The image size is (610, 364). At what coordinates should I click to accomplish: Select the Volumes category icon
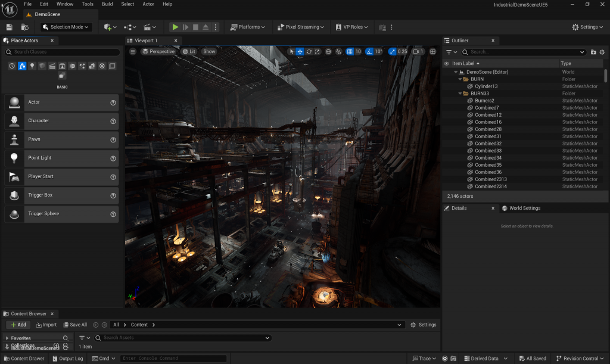coord(112,66)
